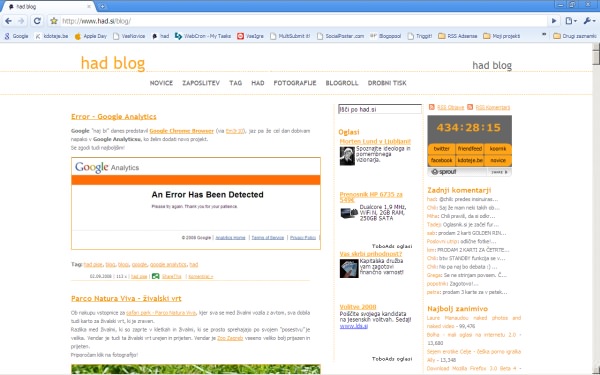Image resolution: width=600 pixels, height=375 pixels.
Task: Click the facebook button in the widget
Action: [x=441, y=160]
